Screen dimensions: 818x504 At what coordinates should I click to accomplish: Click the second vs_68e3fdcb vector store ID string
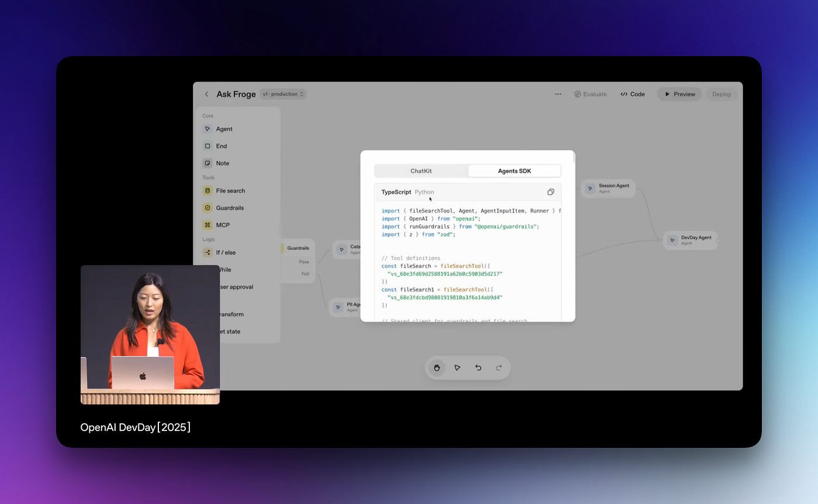pos(445,297)
